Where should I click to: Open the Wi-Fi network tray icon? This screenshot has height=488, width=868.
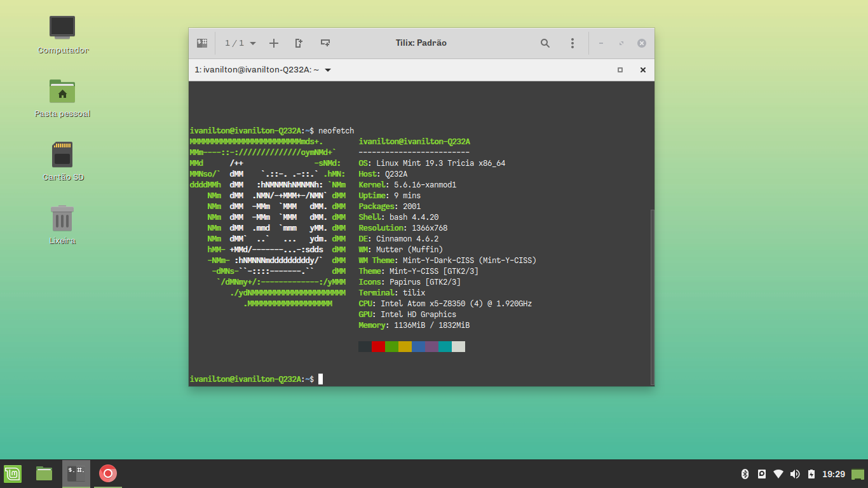(x=778, y=474)
